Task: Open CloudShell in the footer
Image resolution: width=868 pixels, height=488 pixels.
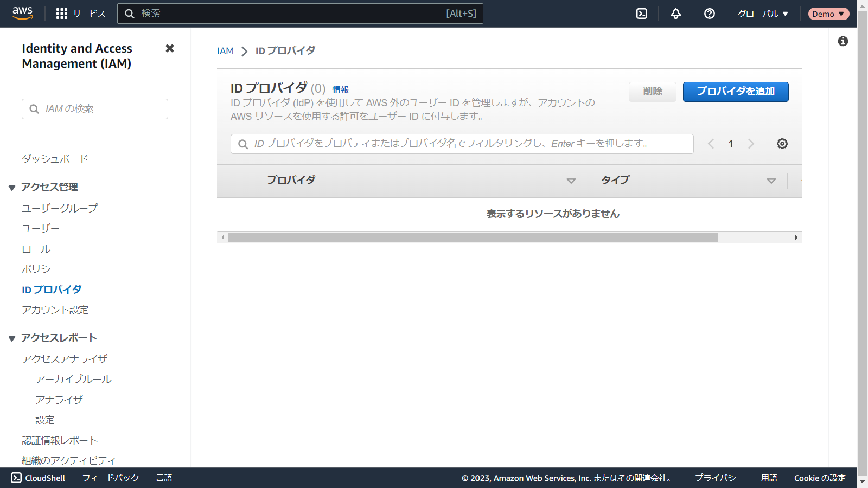Action: tap(38, 478)
